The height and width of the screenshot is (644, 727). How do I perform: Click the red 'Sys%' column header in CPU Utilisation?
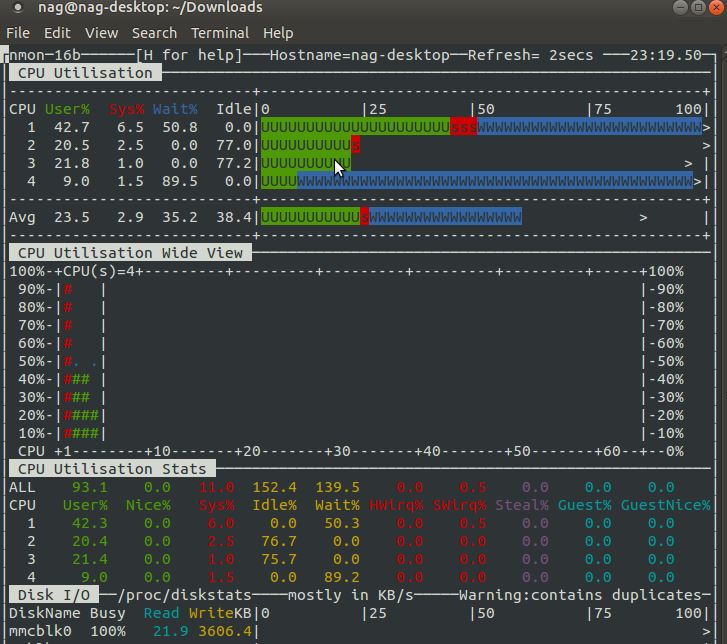point(126,109)
